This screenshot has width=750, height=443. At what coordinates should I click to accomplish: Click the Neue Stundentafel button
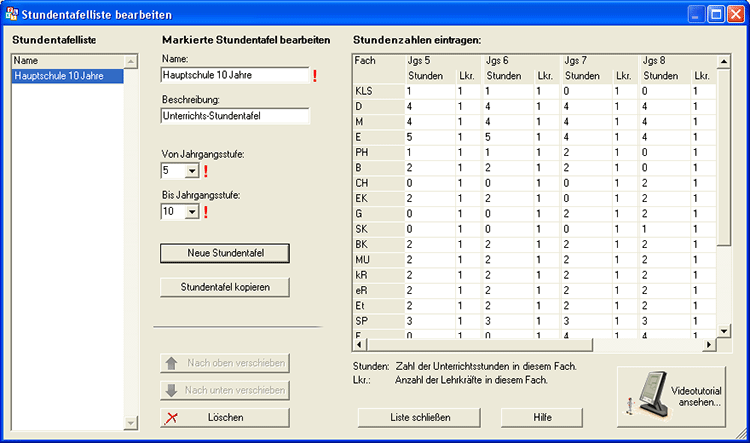click(224, 251)
